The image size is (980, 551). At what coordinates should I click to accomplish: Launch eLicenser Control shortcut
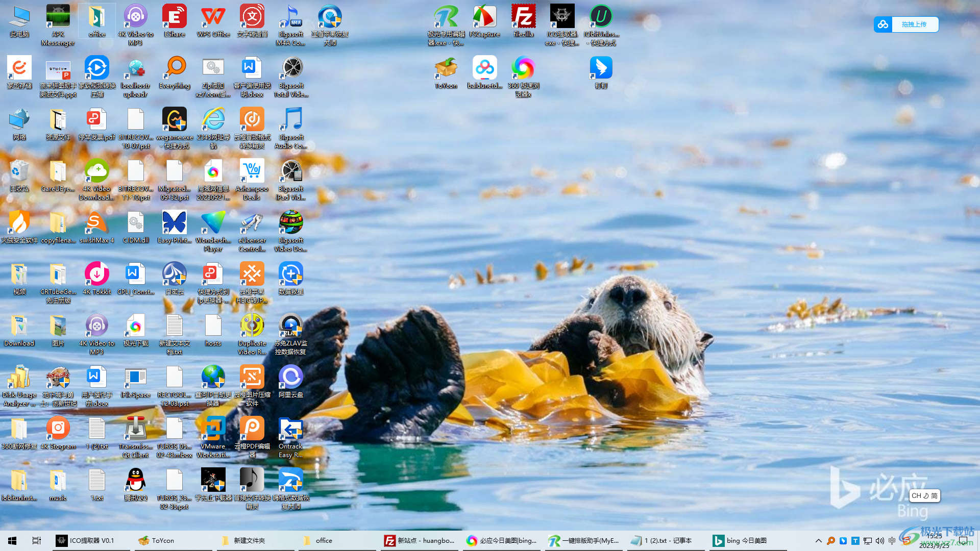click(252, 231)
